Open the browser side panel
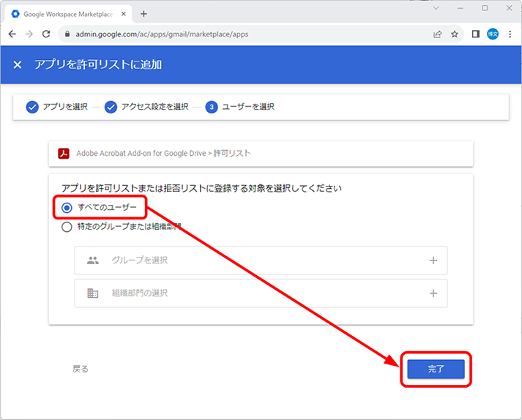The image size is (522, 420). (x=476, y=34)
